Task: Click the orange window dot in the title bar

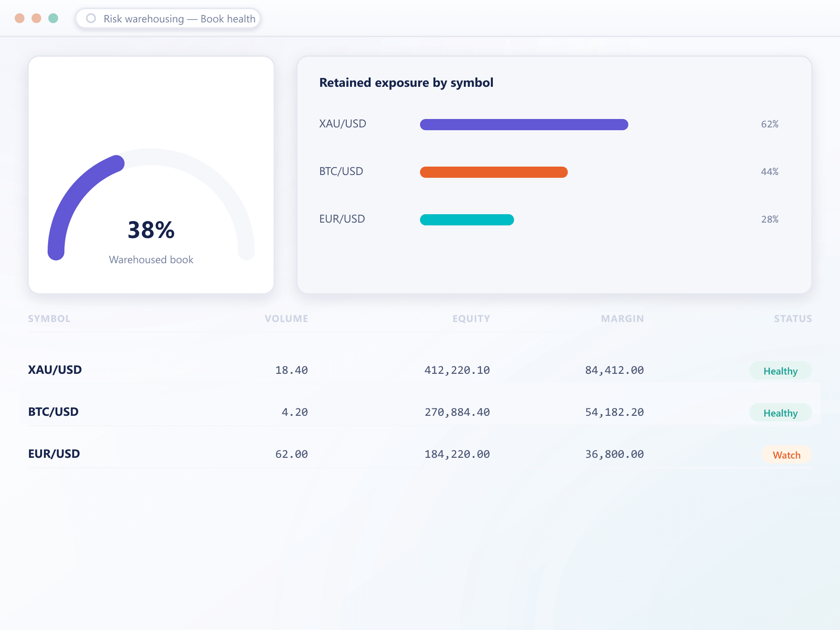Action: [x=36, y=18]
